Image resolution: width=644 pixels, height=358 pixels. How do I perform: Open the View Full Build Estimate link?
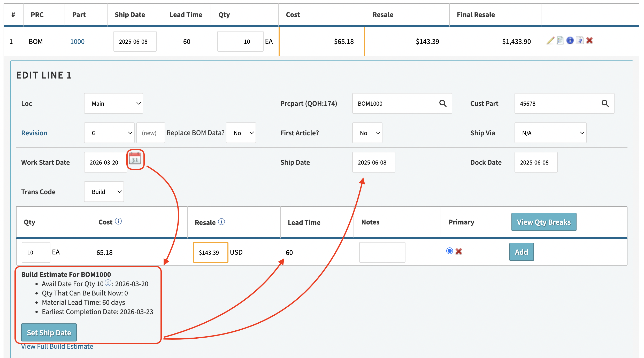point(57,346)
